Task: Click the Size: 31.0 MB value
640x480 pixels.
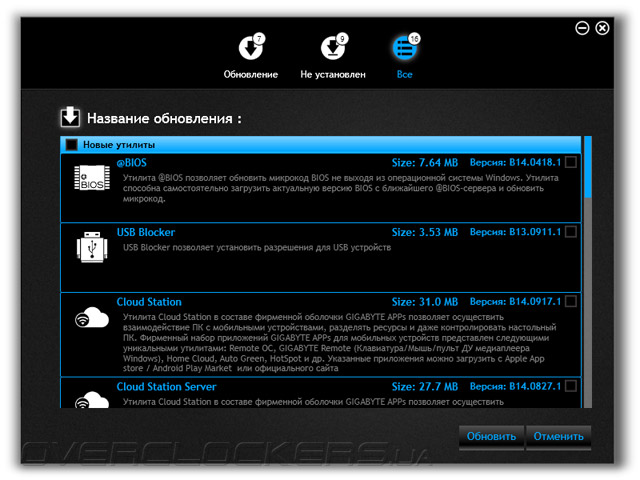Action: pos(425,302)
